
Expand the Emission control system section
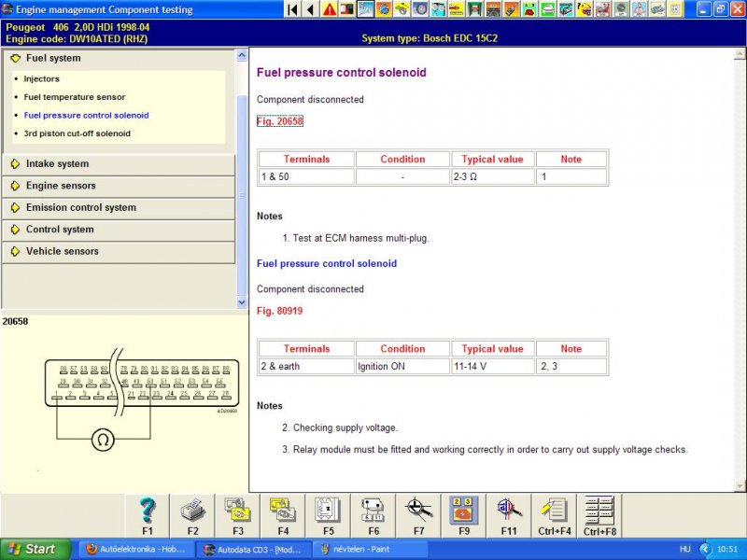click(120, 207)
